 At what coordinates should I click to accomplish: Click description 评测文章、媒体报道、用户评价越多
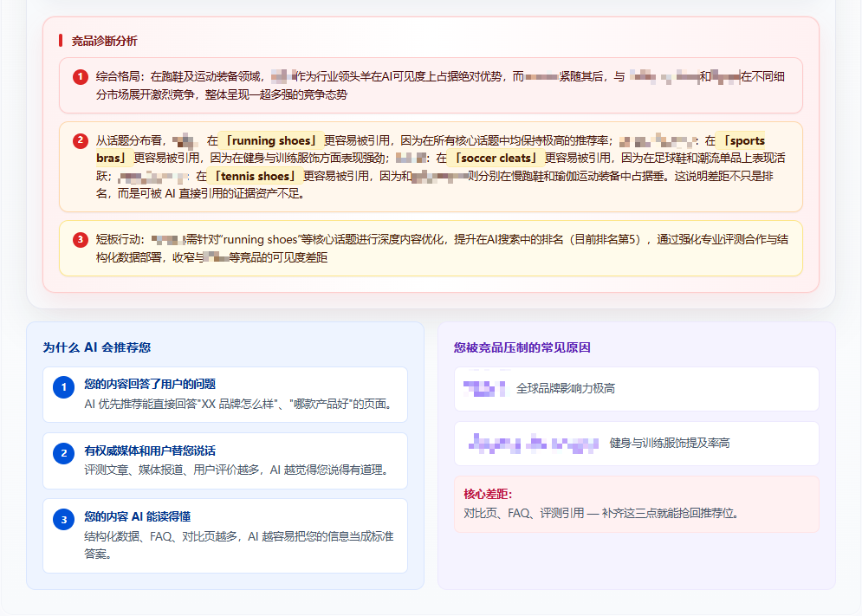pyautogui.click(x=237, y=470)
